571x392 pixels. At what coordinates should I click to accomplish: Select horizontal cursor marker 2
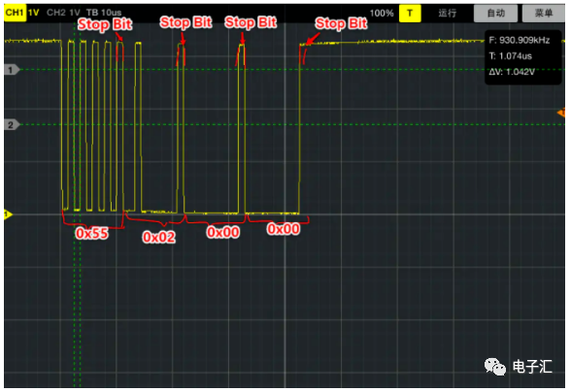pyautogui.click(x=12, y=125)
